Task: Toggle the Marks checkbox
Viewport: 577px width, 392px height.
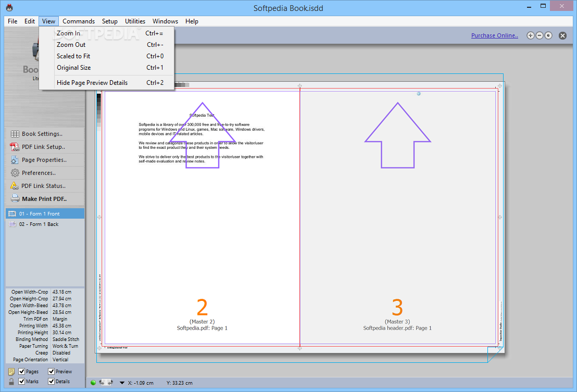Action: point(22,382)
